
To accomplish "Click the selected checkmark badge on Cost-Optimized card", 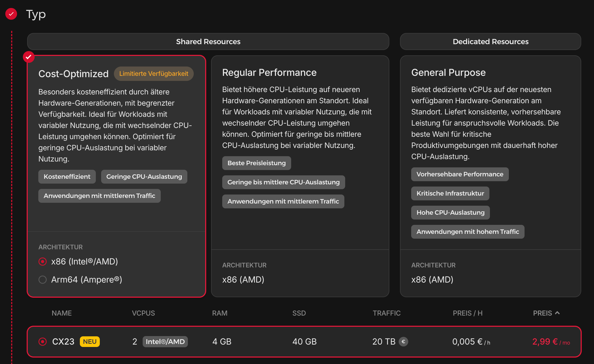I will tap(29, 57).
